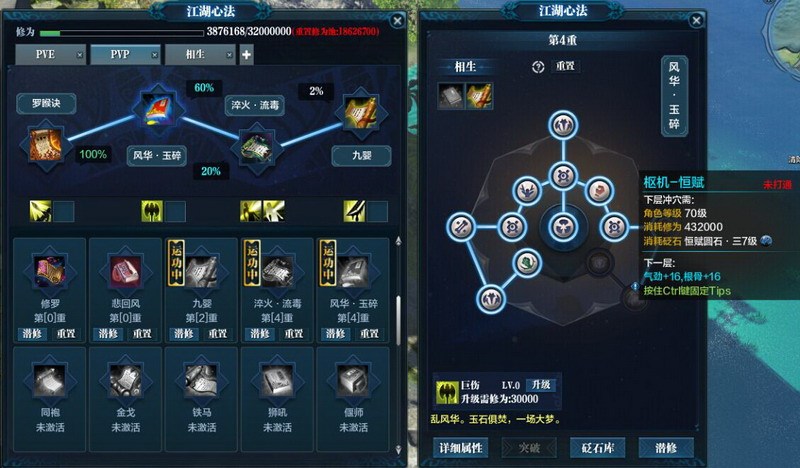Open 详细属性 detailed attributes

click(460, 448)
